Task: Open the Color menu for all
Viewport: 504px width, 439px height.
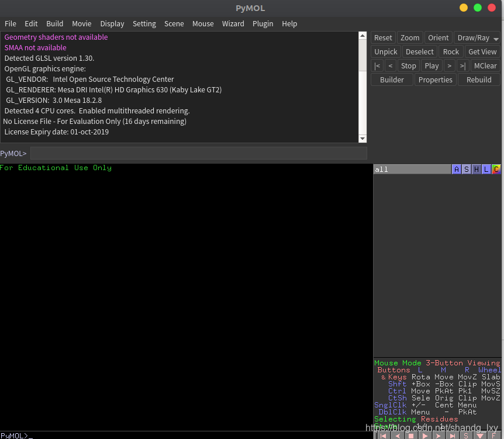Action: point(496,170)
